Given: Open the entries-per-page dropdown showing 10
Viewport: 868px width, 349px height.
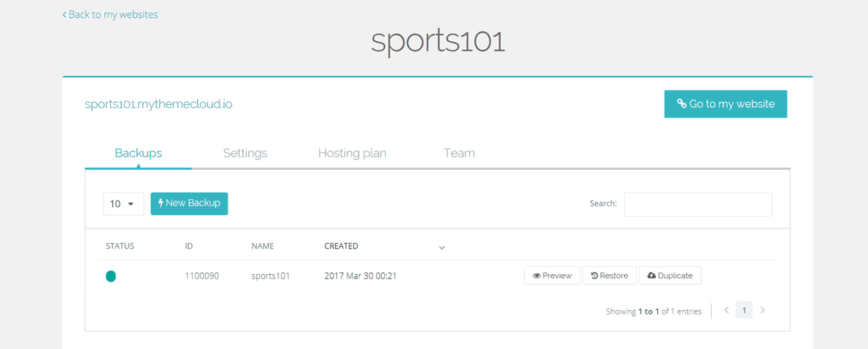Looking at the screenshot, I should pos(123,204).
